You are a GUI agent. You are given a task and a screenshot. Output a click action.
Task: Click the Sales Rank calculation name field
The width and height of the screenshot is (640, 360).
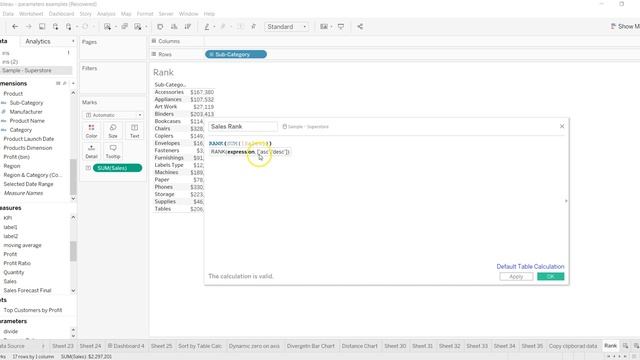(x=242, y=127)
